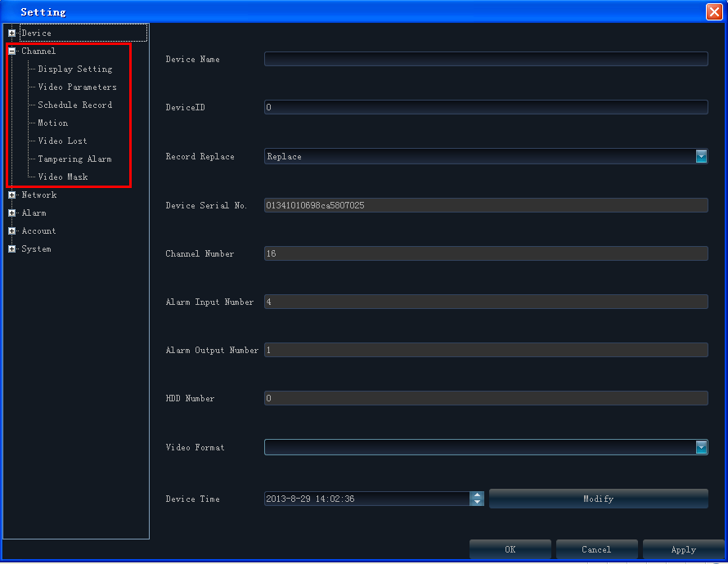This screenshot has height=564, width=728.
Task: Click the Alarm Output Number label
Action: click(212, 350)
